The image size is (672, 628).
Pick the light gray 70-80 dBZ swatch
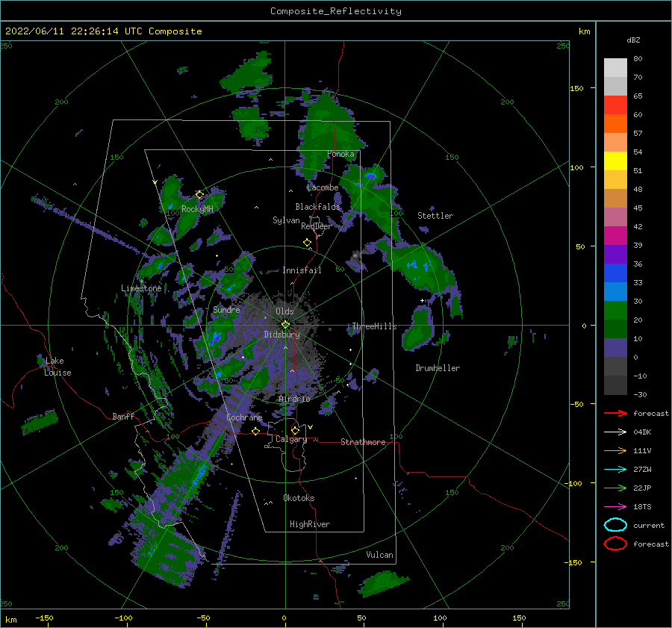615,67
